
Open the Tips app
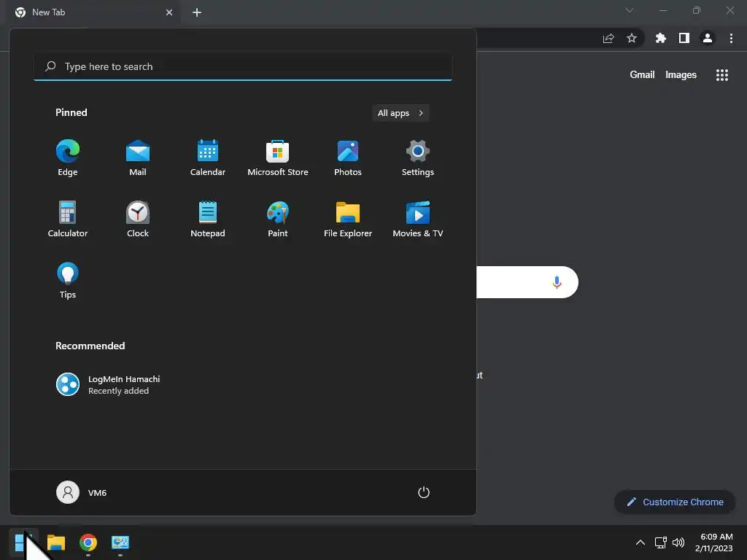point(68,281)
